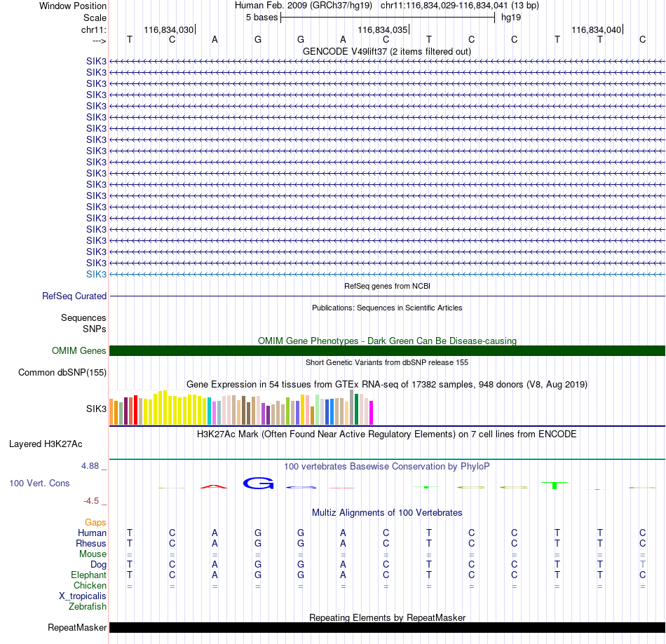
Task: Click the black RepeatMasker element bar
Action: 387,627
